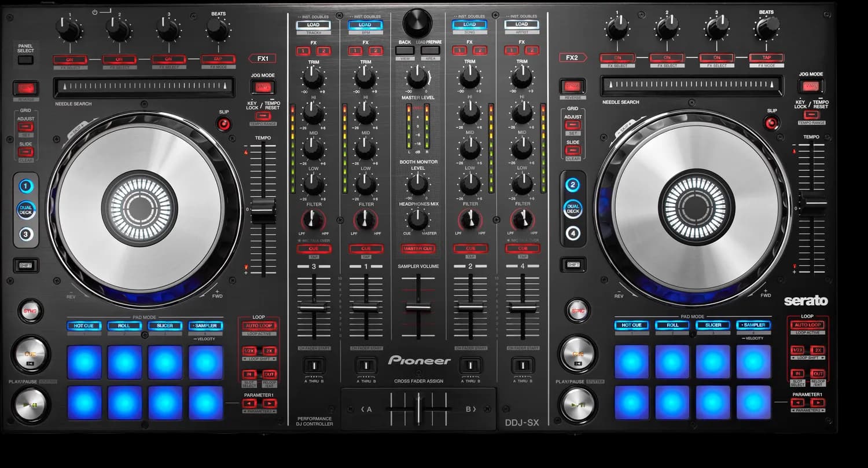Enable KEY LOCK on the left deck
The image size is (868, 468).
click(263, 115)
